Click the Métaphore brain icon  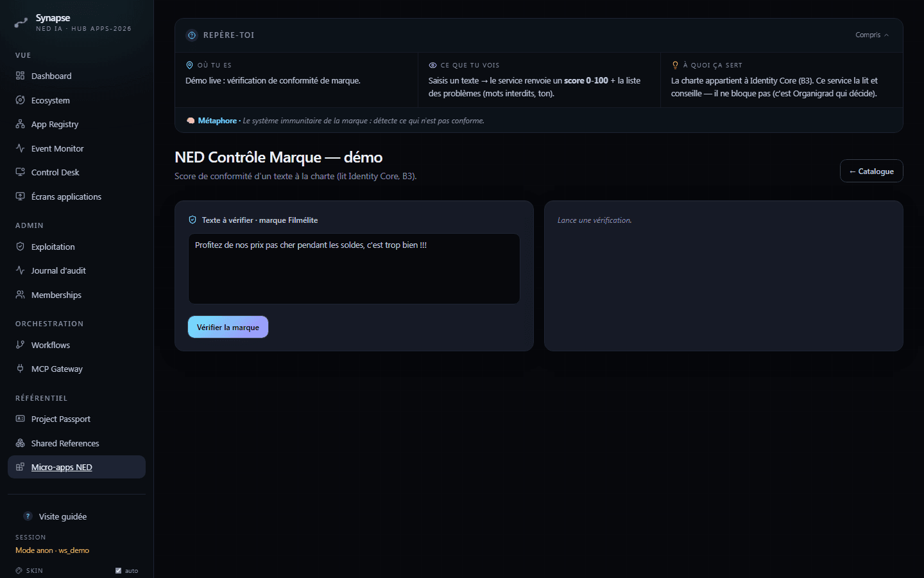point(191,121)
